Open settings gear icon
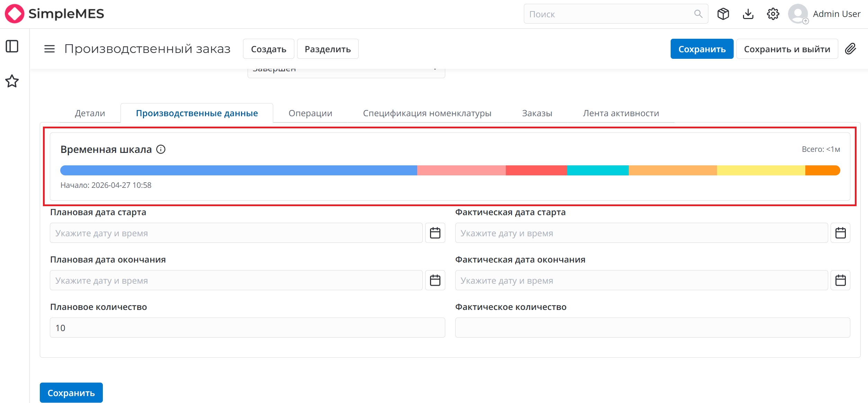 (x=773, y=14)
